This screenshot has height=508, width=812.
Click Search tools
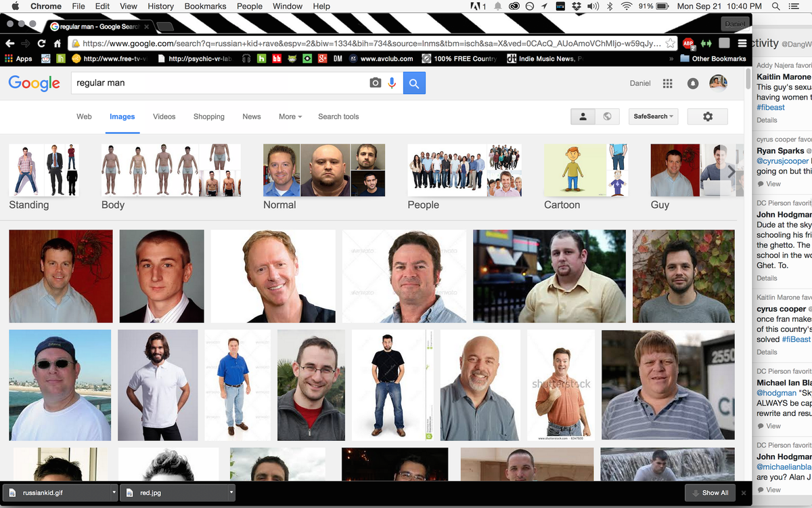[x=338, y=117]
